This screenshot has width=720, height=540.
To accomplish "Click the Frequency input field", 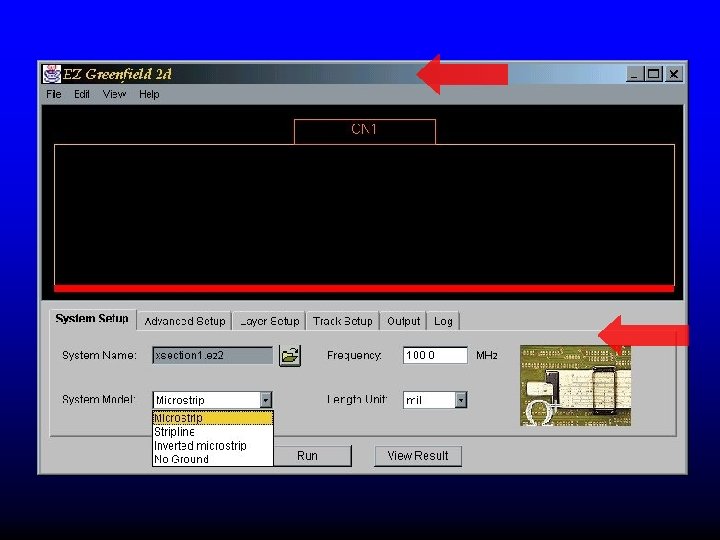I will click(435, 355).
